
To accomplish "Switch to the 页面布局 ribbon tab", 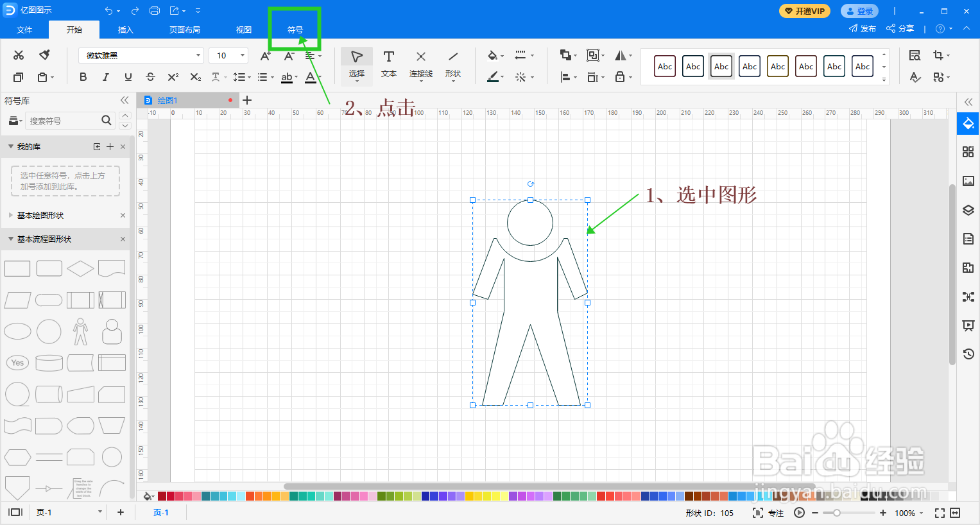I will pos(185,30).
